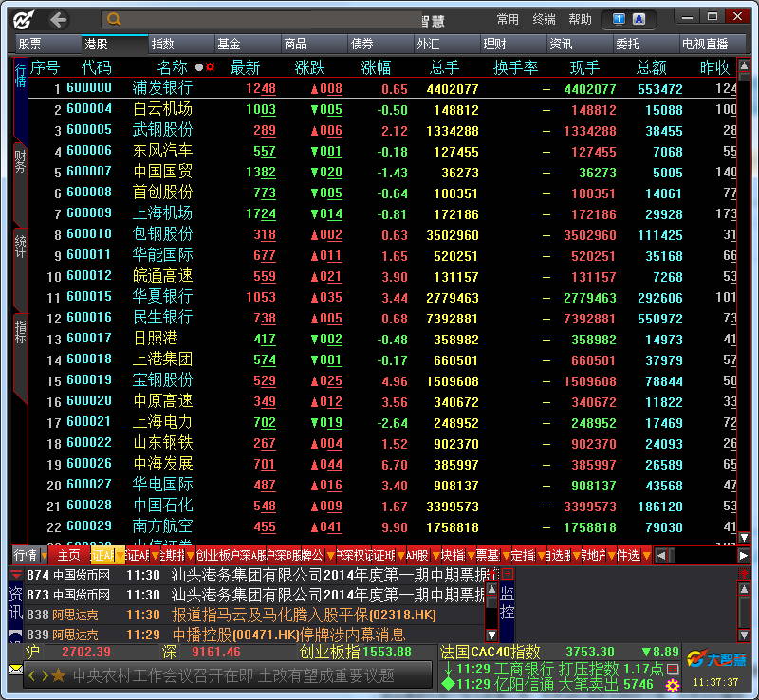
Task: Open the mail envelope icon in status bar
Action: coord(15,669)
